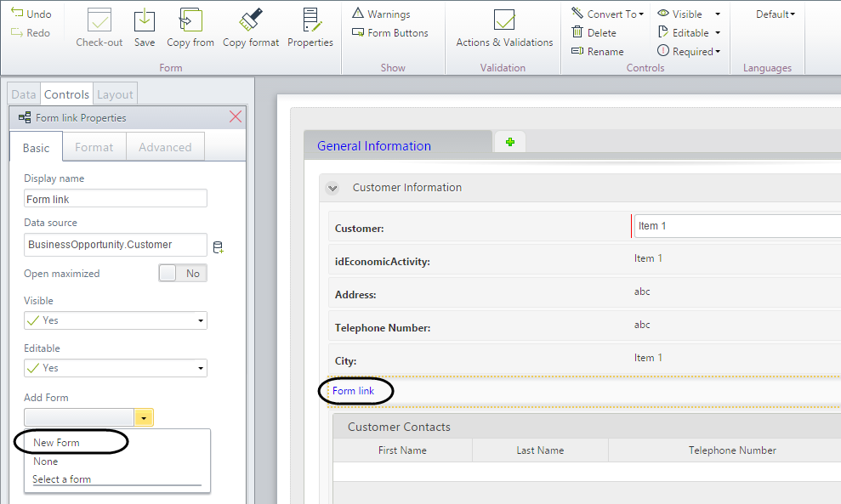Screen dimensions: 841x504
Task: Close the Form link Properties panel
Action: [x=235, y=117]
